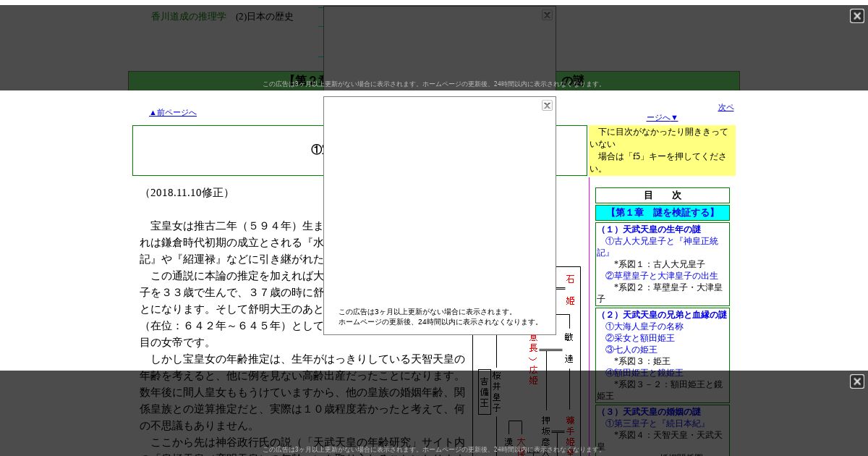Open （３）天武天皇の婚姻の謎 link

649,412
